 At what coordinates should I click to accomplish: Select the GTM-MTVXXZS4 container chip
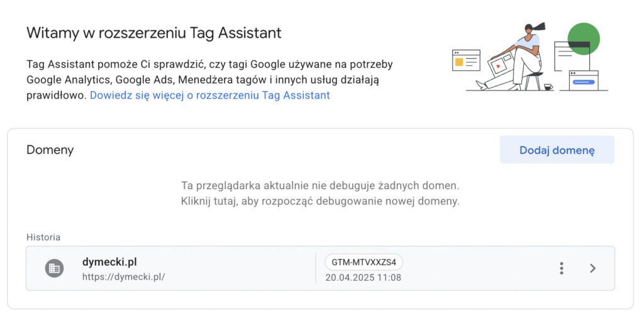(364, 261)
